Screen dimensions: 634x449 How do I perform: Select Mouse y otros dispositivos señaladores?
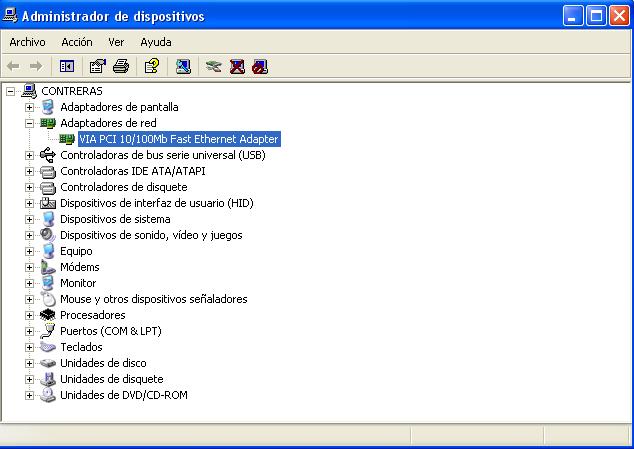pyautogui.click(x=154, y=299)
